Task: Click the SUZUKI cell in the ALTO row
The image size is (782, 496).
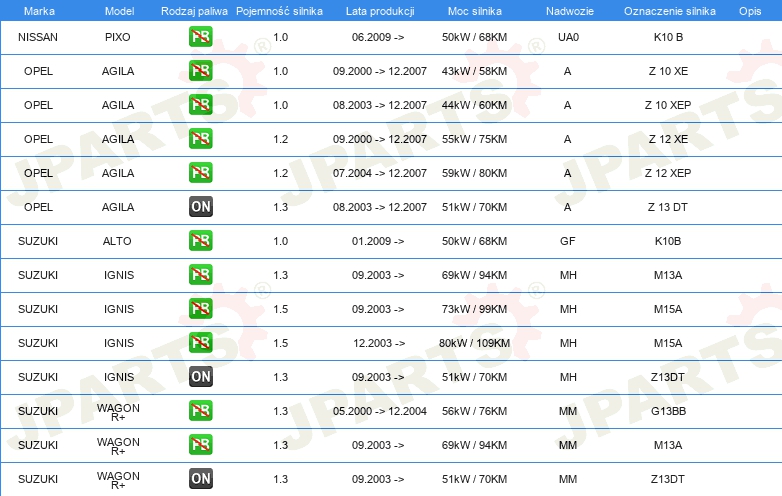Action: pyautogui.click(x=38, y=241)
